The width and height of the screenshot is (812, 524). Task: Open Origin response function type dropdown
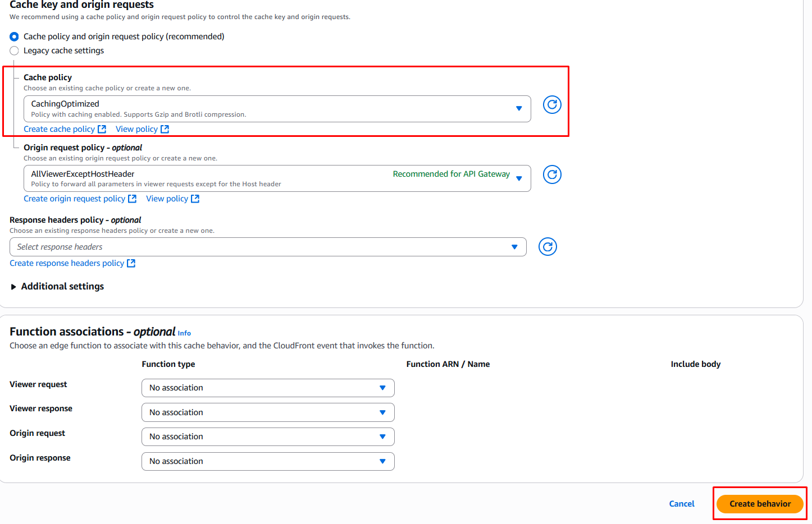(x=268, y=461)
